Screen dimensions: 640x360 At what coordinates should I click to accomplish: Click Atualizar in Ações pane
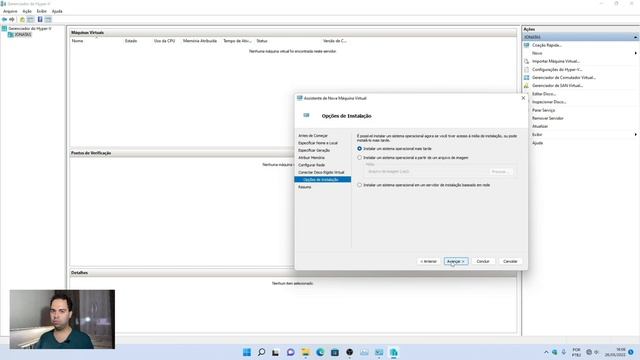(540, 127)
